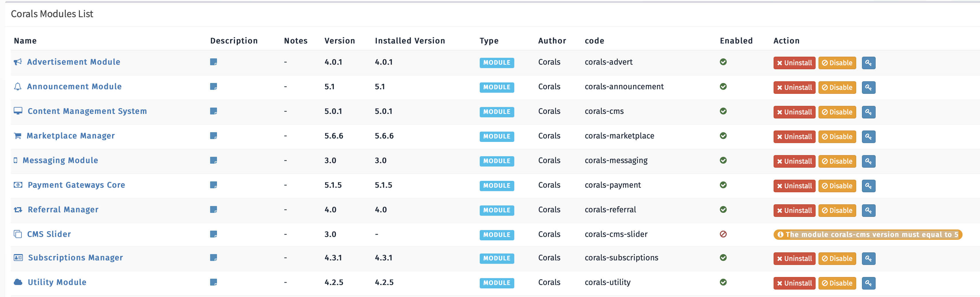Click the key icon button for corals-advert
This screenshot has height=297, width=980.
click(869, 63)
